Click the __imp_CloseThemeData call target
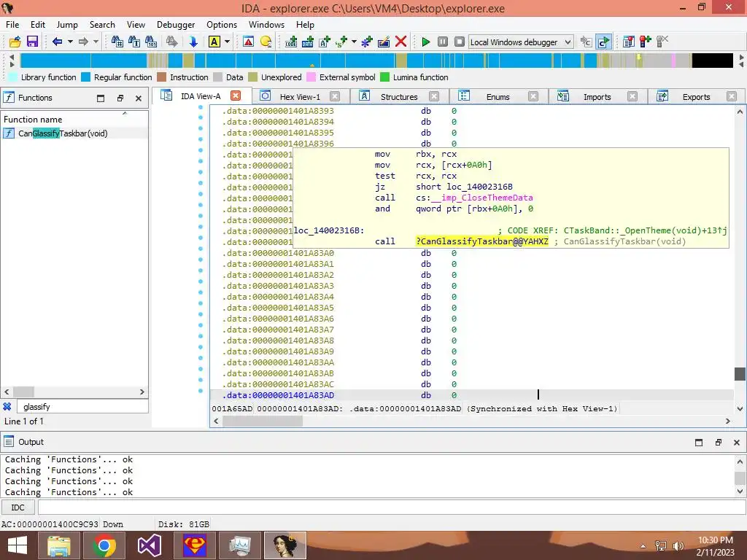Image resolution: width=747 pixels, height=560 pixels. tap(482, 198)
